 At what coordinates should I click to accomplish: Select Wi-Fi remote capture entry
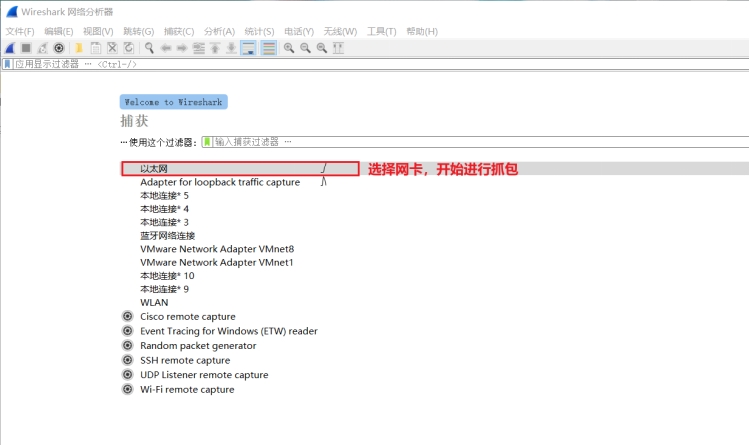point(187,389)
